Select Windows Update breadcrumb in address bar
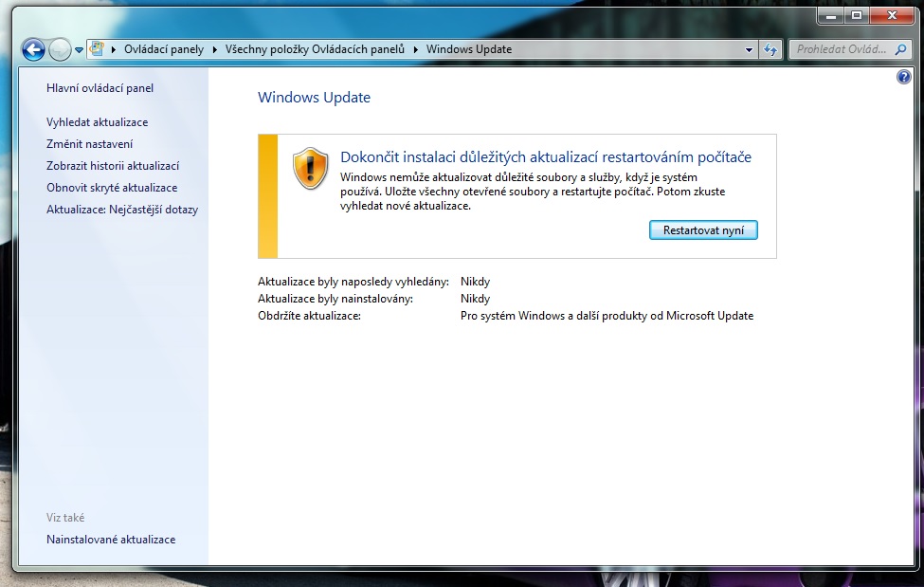 click(x=469, y=49)
